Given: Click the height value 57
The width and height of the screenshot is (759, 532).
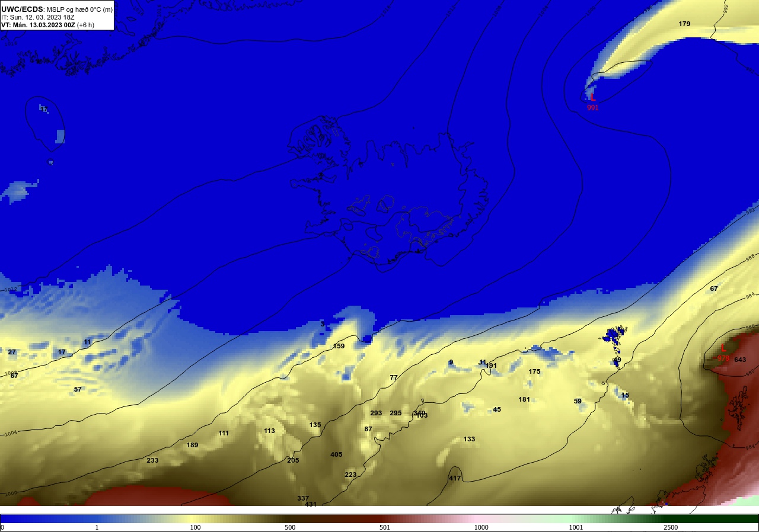Looking at the screenshot, I should point(78,389).
